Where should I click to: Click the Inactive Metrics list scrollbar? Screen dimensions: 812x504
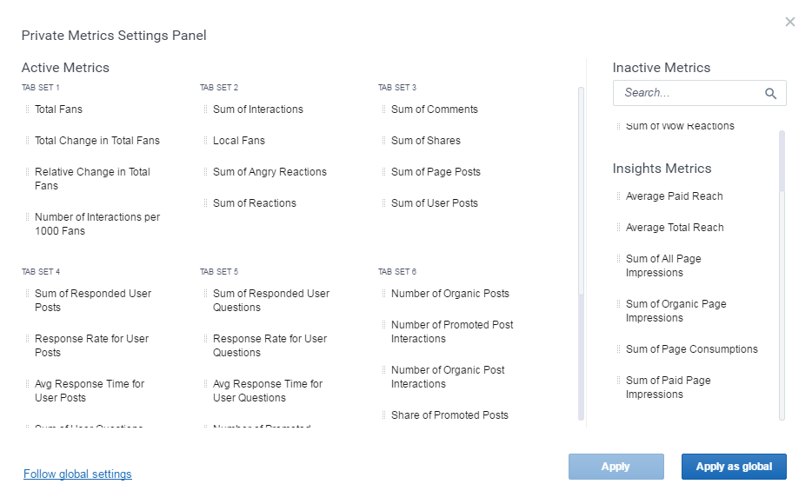click(x=782, y=161)
